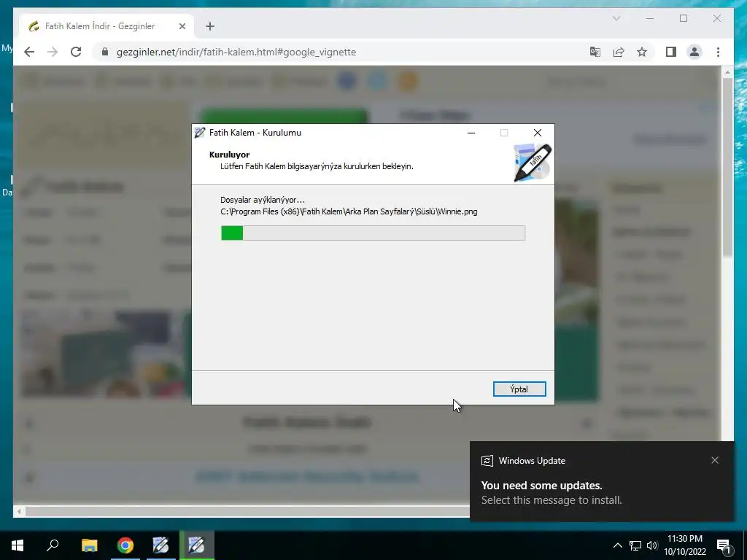
Task: Open a new Chrome tab
Action: coord(210,26)
